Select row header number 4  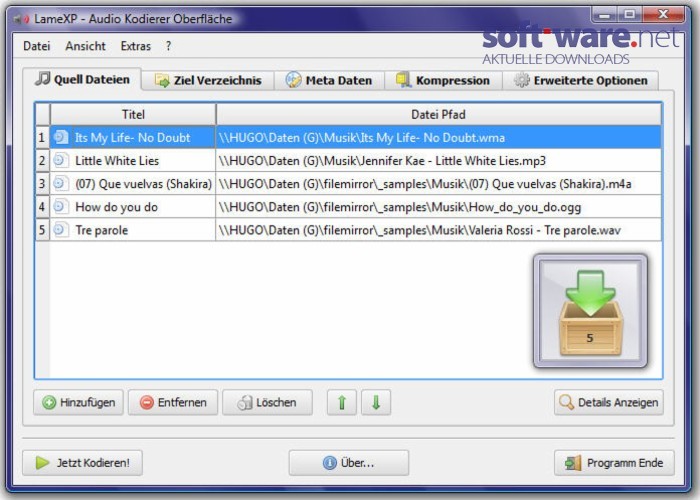tap(42, 207)
